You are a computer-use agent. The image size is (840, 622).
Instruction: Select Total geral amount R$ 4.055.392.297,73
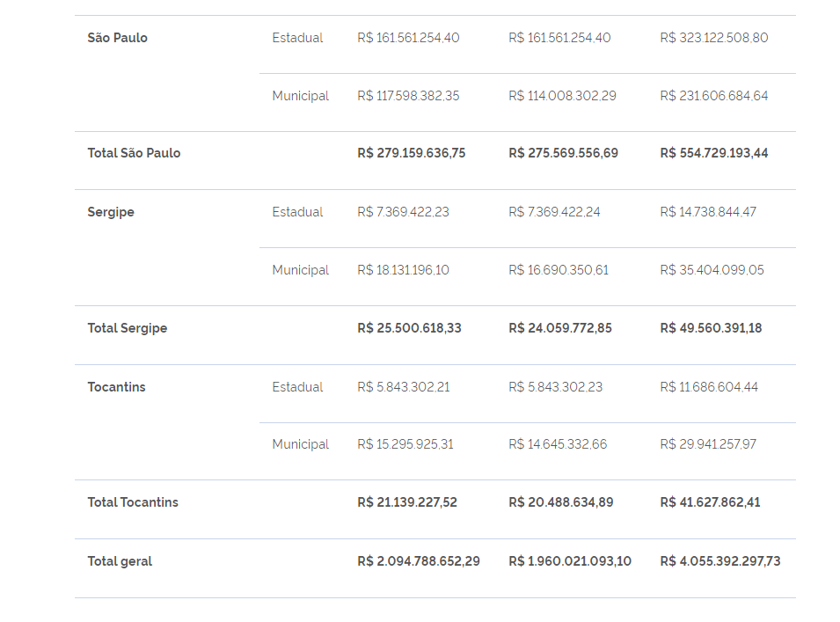point(720,561)
